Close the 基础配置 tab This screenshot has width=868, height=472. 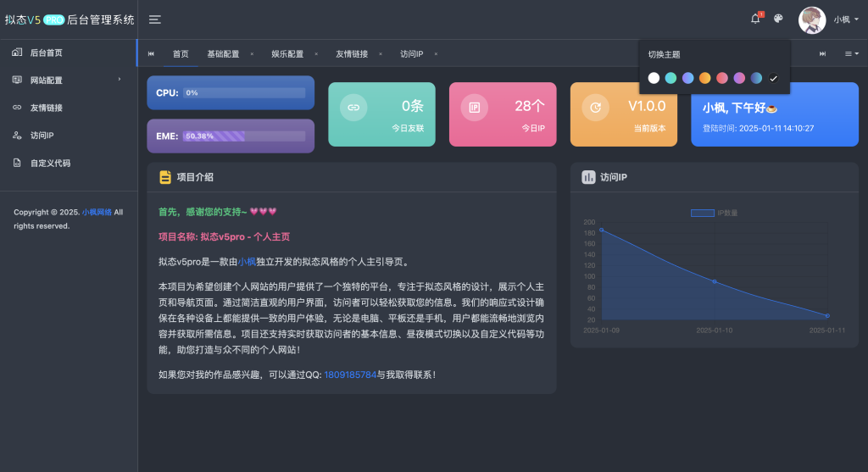pos(252,53)
